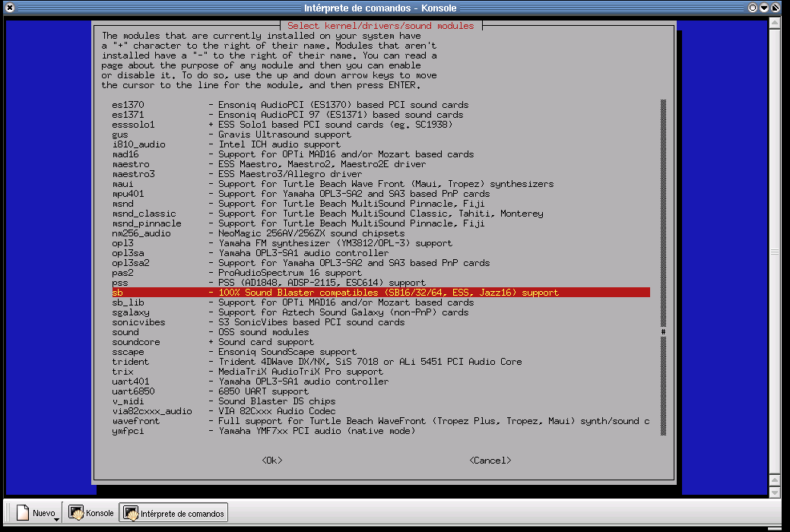Select the mad16 module row
This screenshot has height=532, width=790.
click(x=381, y=154)
